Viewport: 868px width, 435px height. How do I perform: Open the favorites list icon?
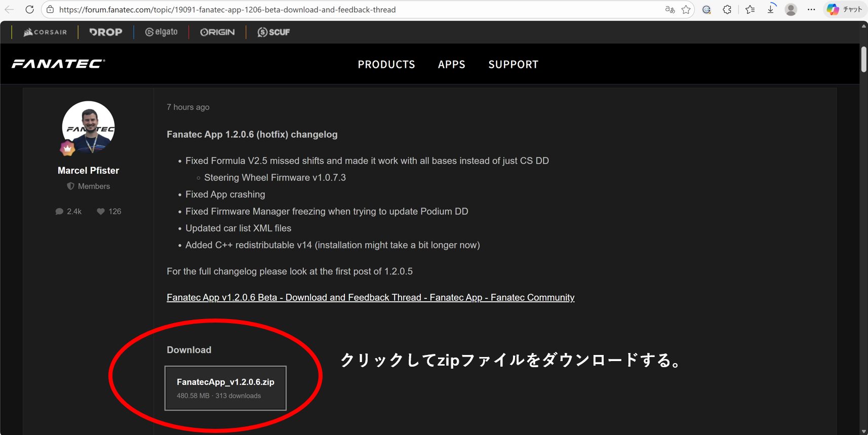click(x=750, y=10)
